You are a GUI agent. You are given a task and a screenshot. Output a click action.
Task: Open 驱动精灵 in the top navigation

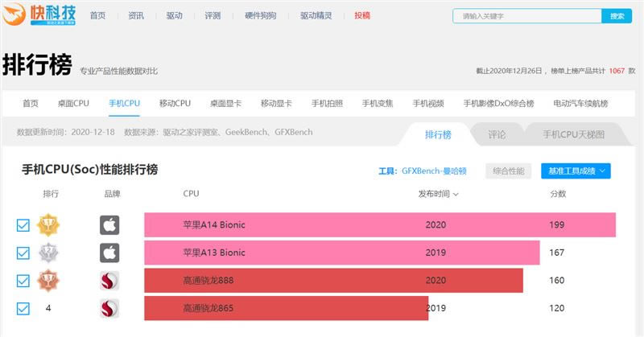(316, 15)
